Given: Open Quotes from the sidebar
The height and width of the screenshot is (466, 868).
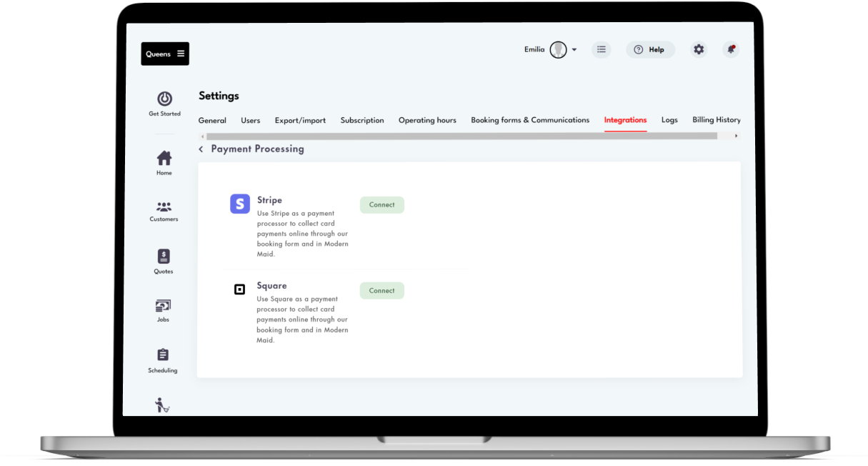Looking at the screenshot, I should point(164,257).
